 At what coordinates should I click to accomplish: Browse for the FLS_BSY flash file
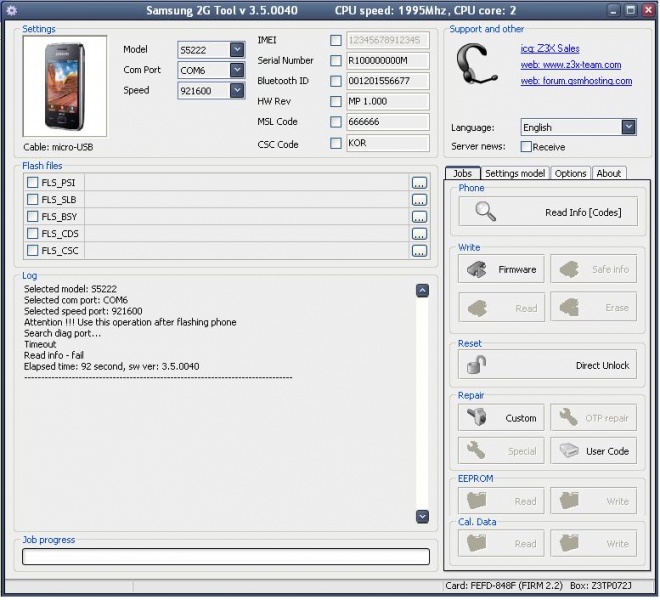(419, 217)
